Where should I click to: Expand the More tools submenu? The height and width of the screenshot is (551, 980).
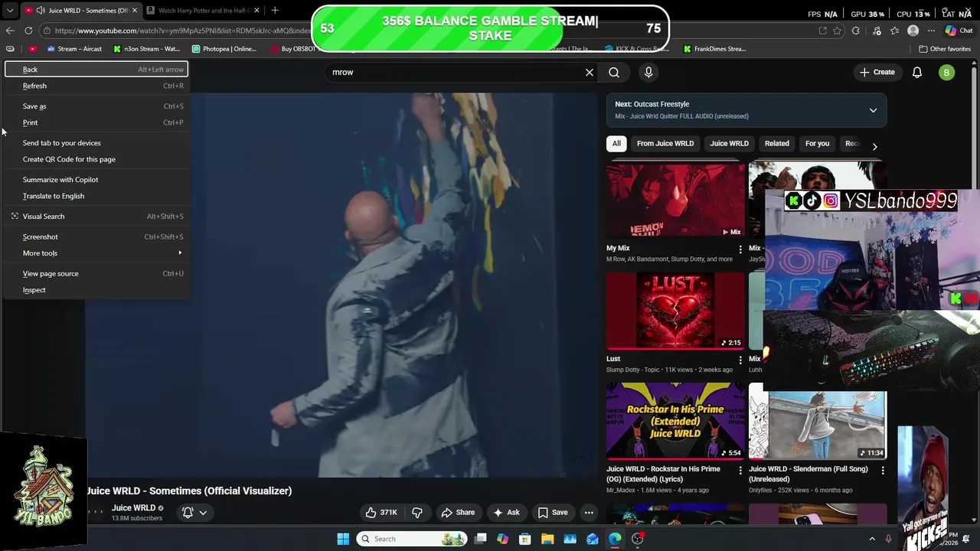(96, 253)
